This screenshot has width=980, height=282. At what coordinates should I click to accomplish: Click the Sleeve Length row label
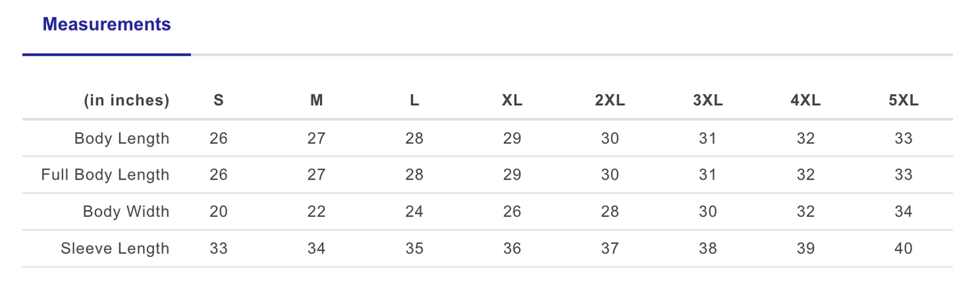(x=115, y=249)
